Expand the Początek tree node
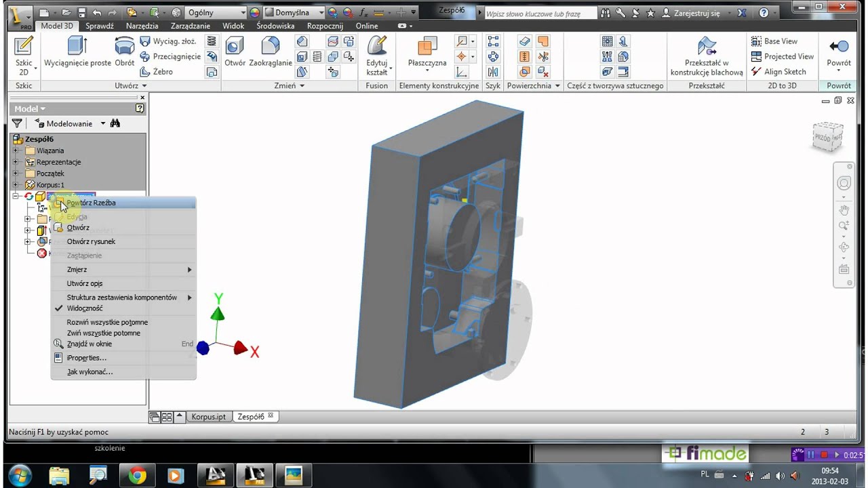This screenshot has width=868, height=488. point(16,174)
